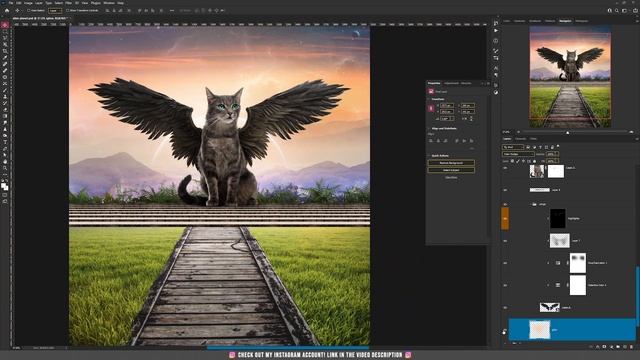Toggle visibility of the selected bottom layer
The image size is (640, 360).
point(505,330)
